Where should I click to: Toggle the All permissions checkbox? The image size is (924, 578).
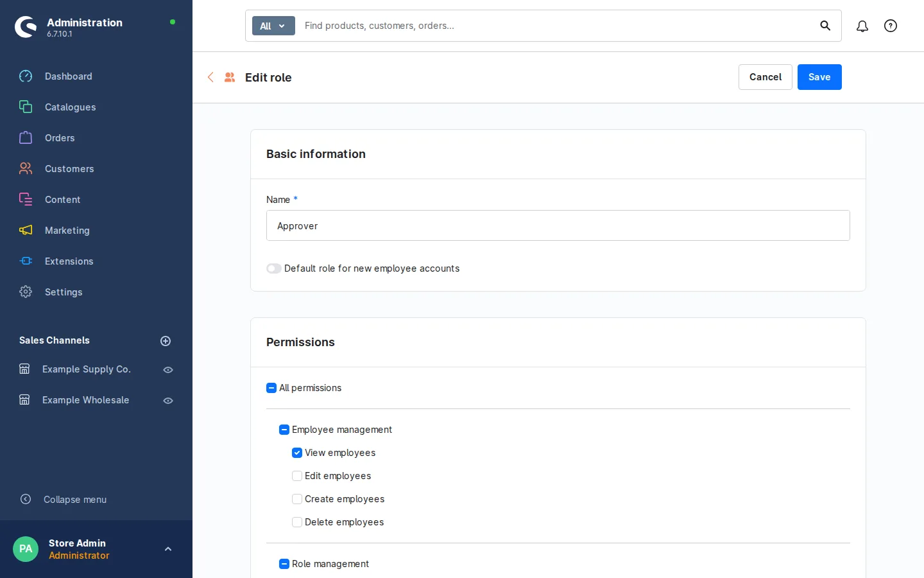click(x=271, y=388)
